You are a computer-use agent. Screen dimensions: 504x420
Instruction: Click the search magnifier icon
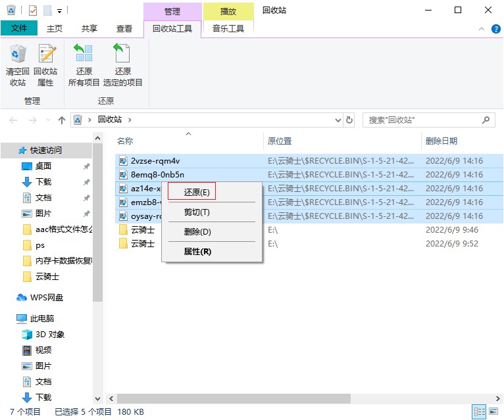coord(486,120)
